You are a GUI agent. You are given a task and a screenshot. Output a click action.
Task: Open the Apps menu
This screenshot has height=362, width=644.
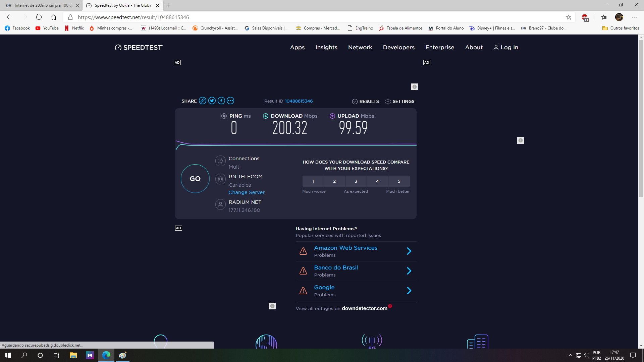tap(297, 48)
